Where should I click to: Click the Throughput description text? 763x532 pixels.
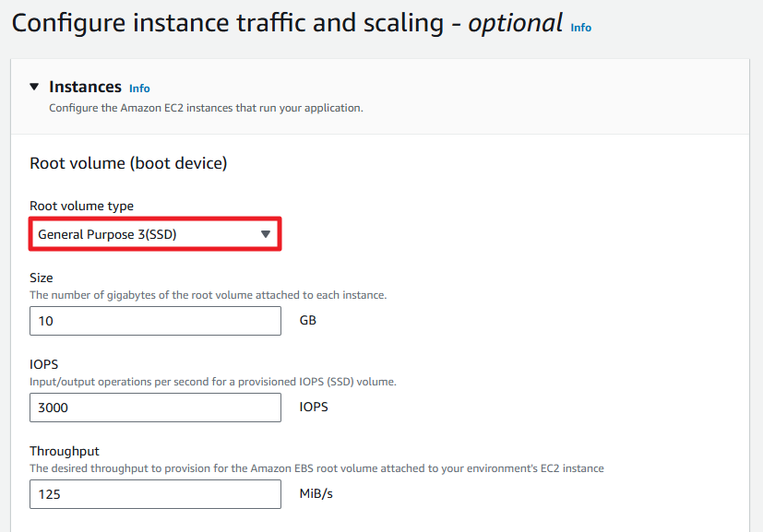coord(316,468)
